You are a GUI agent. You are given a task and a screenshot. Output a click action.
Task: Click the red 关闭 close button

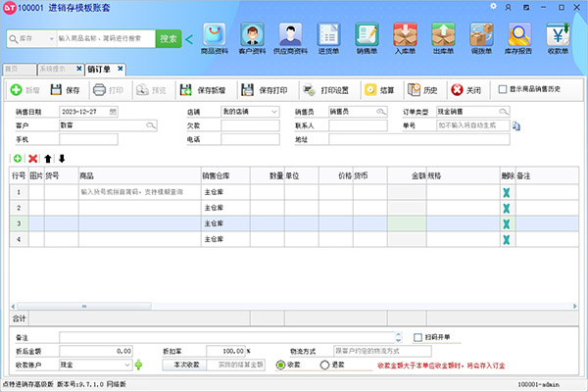[465, 90]
